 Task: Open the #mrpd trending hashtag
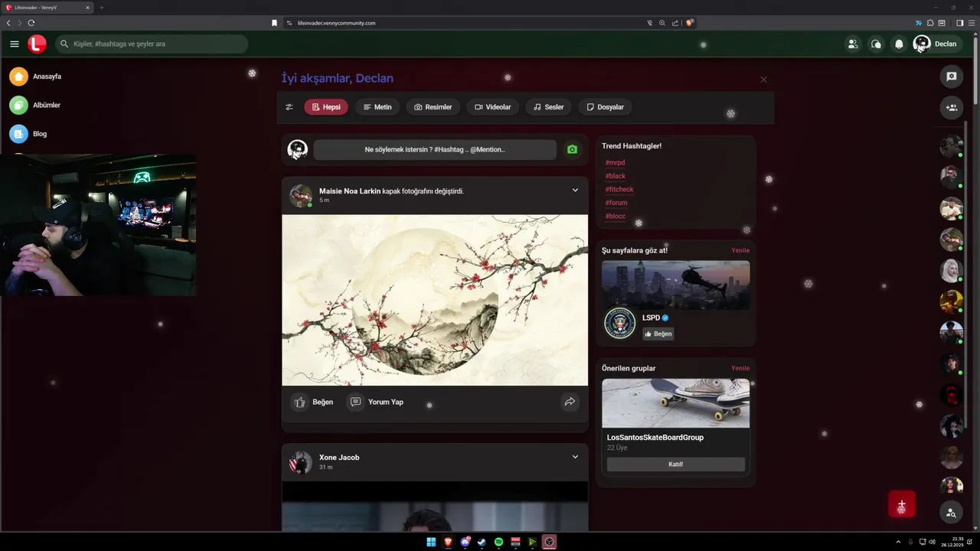pos(615,163)
